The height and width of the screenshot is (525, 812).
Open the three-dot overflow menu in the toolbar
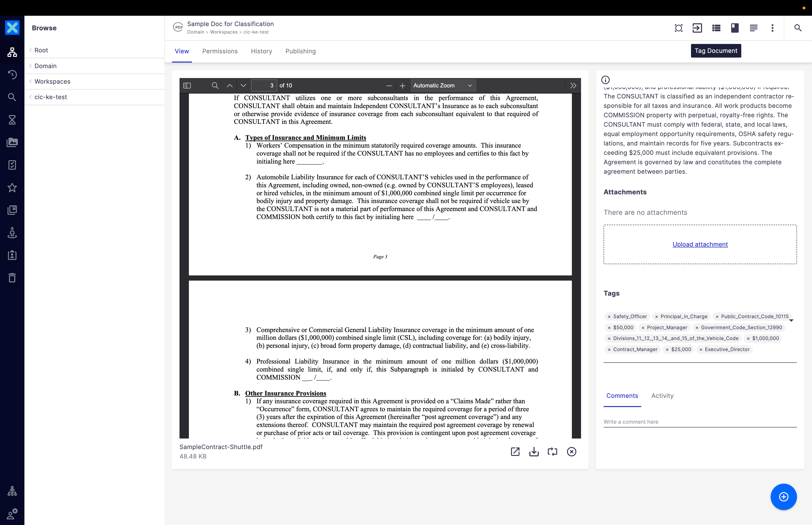coord(772,28)
